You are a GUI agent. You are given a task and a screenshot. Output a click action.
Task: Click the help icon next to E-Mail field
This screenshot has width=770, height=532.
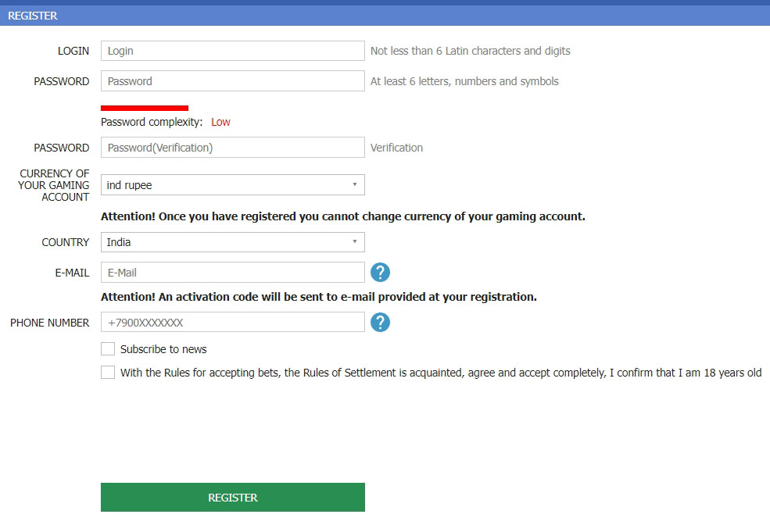[380, 273]
